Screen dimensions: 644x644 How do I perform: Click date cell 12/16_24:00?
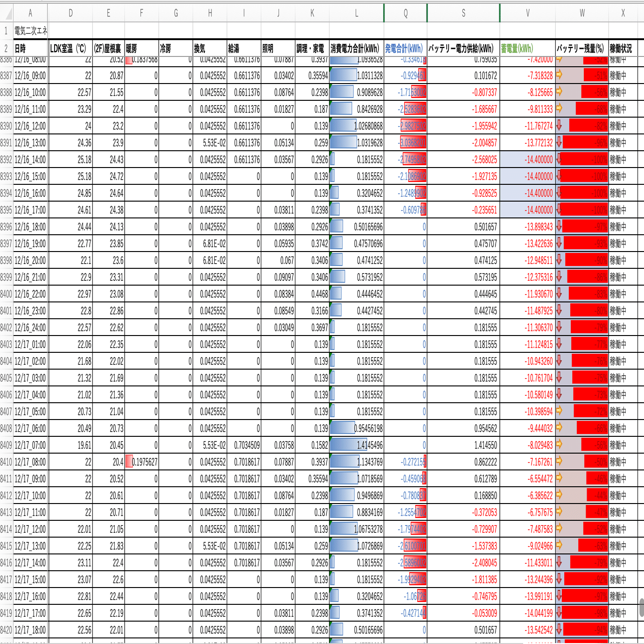pyautogui.click(x=31, y=328)
